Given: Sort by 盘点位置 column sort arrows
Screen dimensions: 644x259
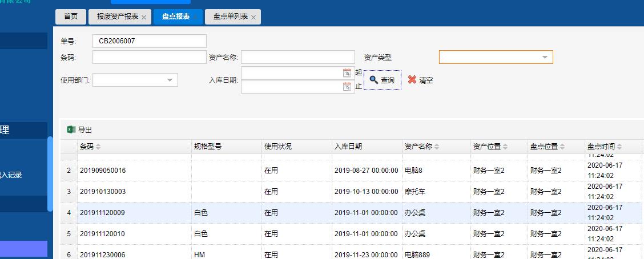Looking at the screenshot, I should point(562,147).
